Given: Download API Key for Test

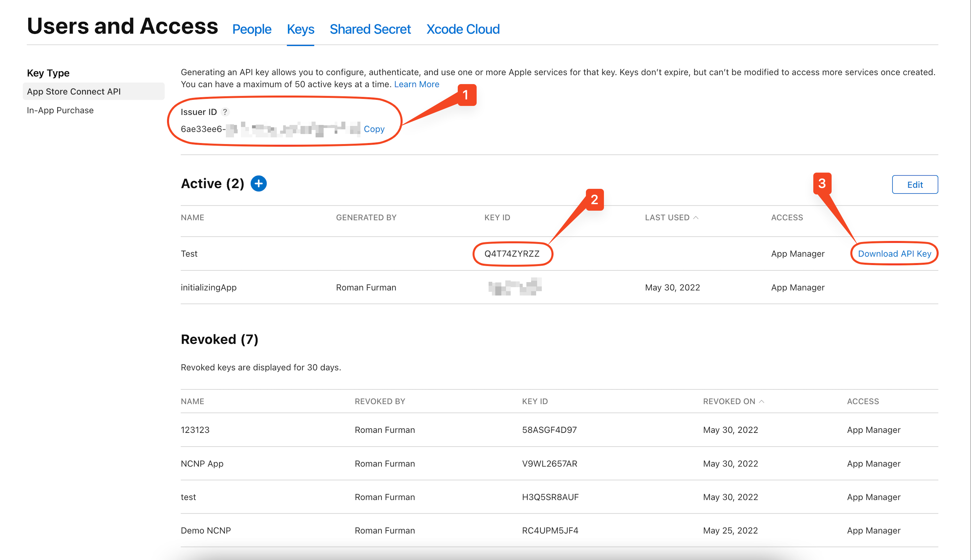Looking at the screenshot, I should coord(894,254).
